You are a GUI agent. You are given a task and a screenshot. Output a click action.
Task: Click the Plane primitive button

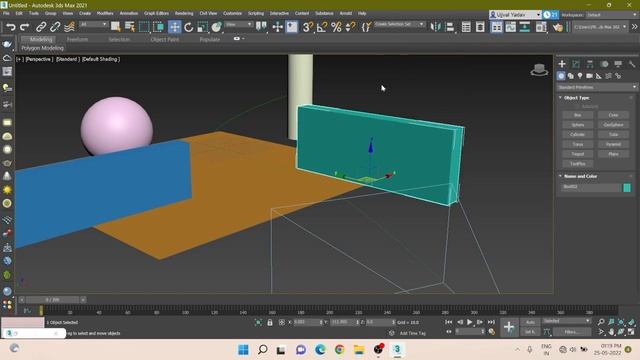(x=613, y=154)
